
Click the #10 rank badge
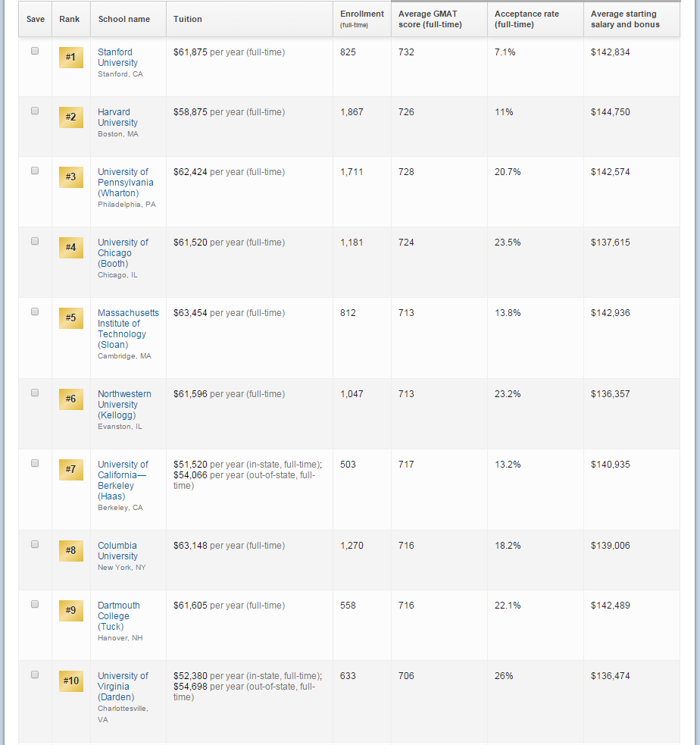70,681
